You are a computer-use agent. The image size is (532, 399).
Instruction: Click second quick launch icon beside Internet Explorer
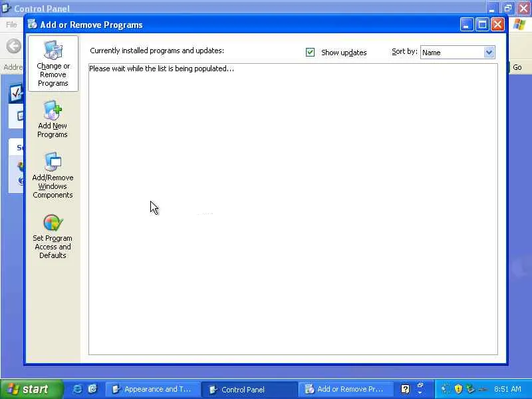(92, 389)
